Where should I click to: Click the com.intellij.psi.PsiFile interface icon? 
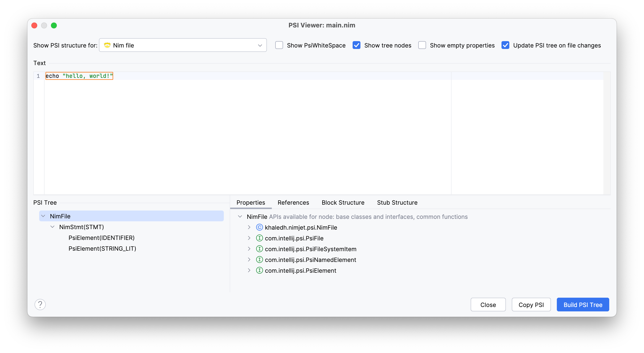[x=260, y=238]
